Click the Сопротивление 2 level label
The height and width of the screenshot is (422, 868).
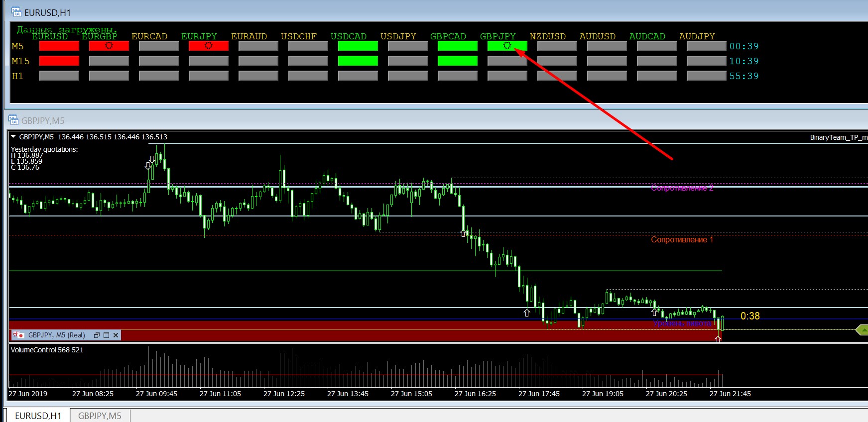[x=682, y=188]
